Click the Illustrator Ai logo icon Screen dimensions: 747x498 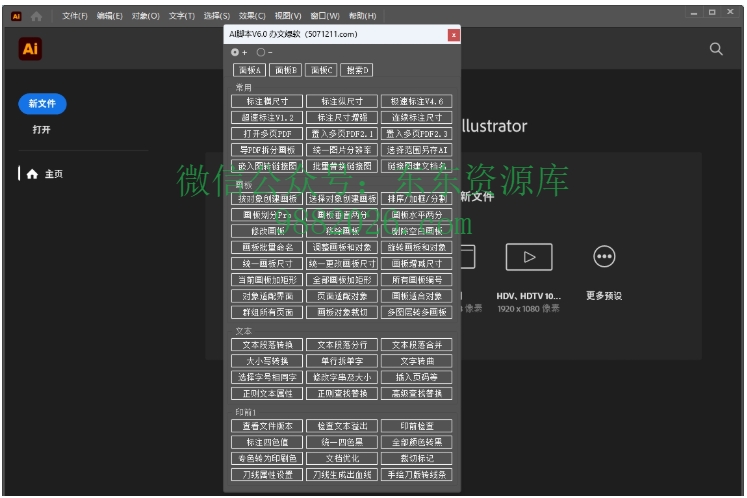30,49
